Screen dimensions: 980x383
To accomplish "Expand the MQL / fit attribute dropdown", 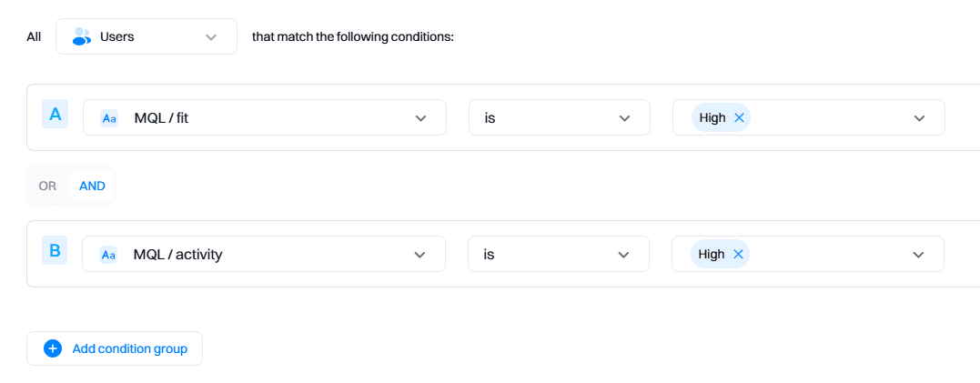I will point(420,118).
